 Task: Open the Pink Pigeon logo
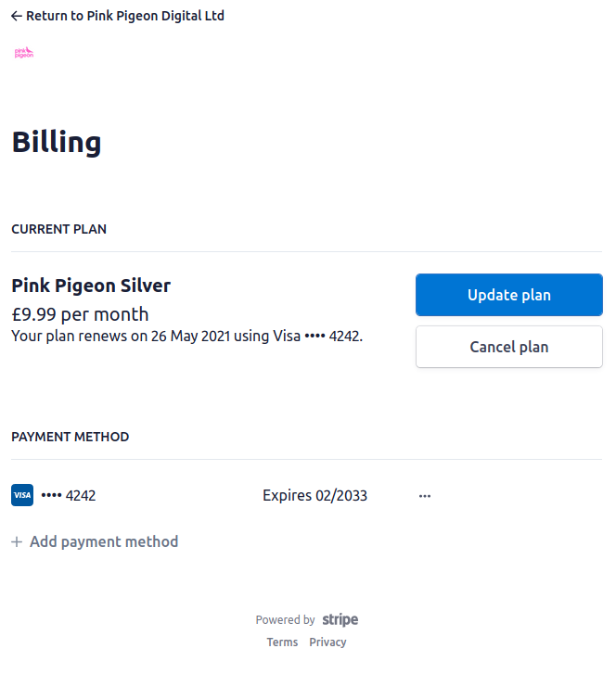[24, 53]
